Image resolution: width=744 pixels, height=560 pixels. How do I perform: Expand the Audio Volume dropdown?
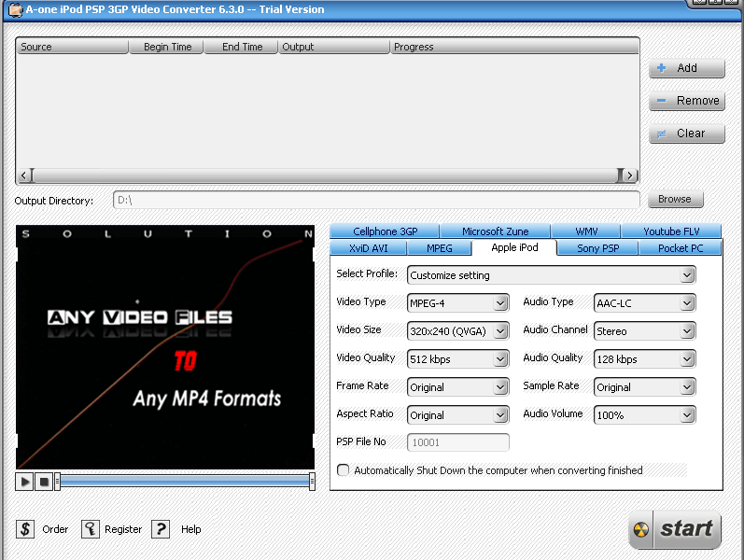[645, 415]
